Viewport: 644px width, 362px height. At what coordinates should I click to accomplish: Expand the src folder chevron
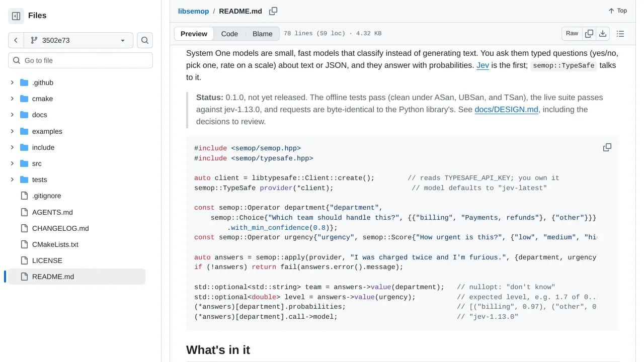tap(12, 163)
